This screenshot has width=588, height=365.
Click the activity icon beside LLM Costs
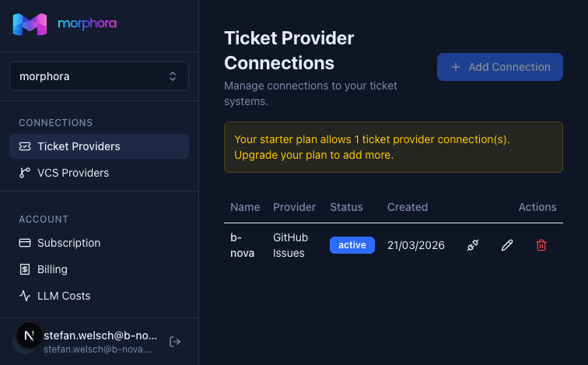pyautogui.click(x=25, y=296)
